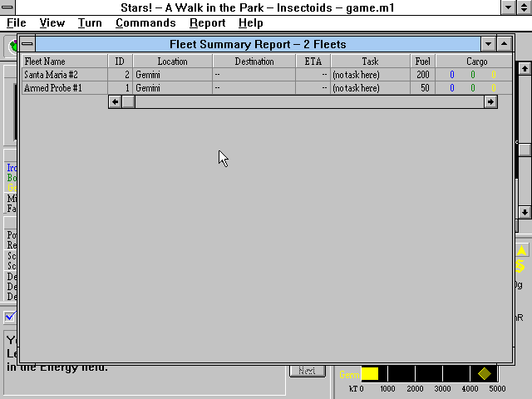This screenshot has height=399, width=532.
Task: Toggle the blue checkmark box at left
Action: pos(10,317)
